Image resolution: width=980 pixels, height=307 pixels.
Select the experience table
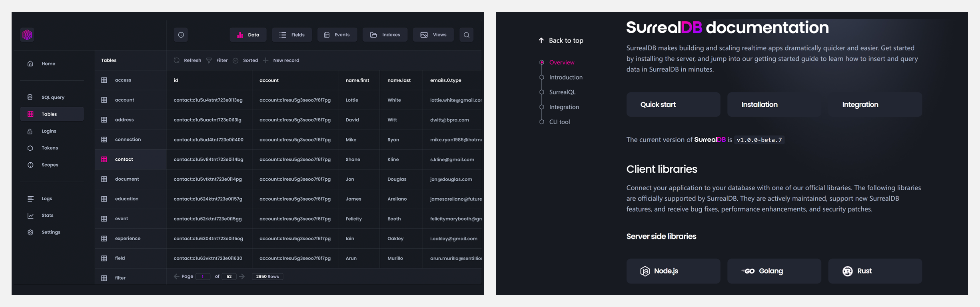pos(131,238)
